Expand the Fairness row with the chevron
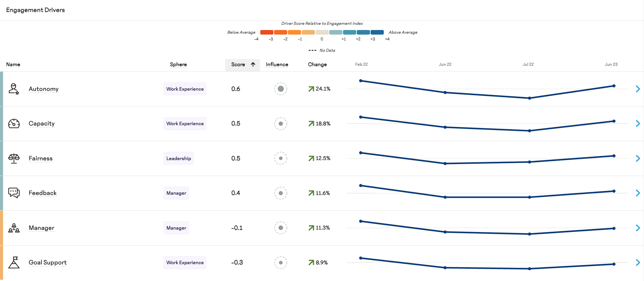This screenshot has height=281, width=644. [x=638, y=158]
